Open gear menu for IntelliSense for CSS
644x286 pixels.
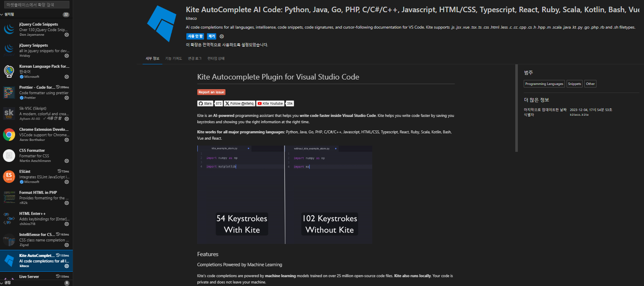(x=66, y=245)
